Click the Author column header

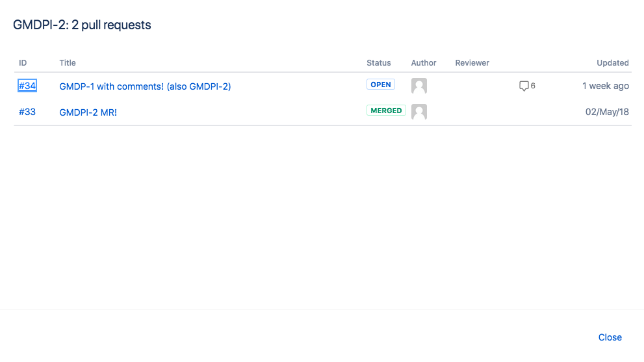click(424, 63)
